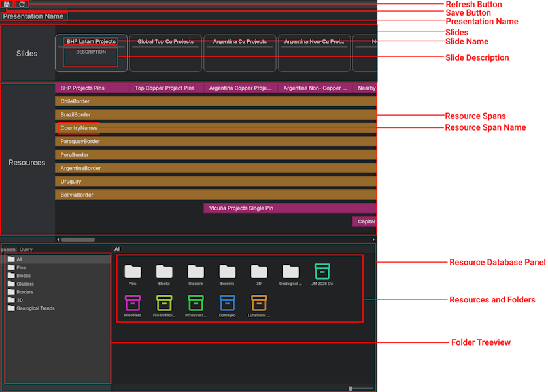Screen dimensions: 548x392
Task: Select the Argentina Copper Proje... resource span
Action: point(241,88)
